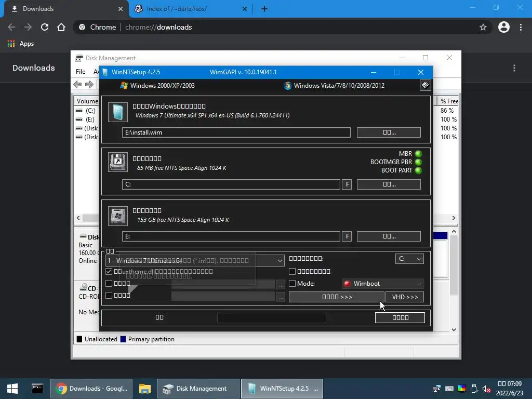532x399 pixels.
Task: Click the install drive E: path field
Action: pos(231,236)
